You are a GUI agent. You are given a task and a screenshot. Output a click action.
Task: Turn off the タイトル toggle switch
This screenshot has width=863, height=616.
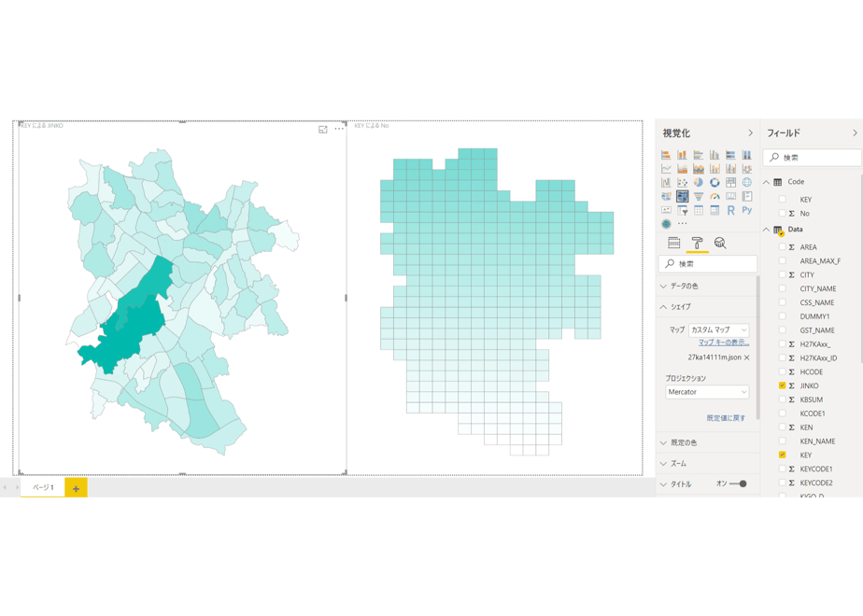point(739,484)
